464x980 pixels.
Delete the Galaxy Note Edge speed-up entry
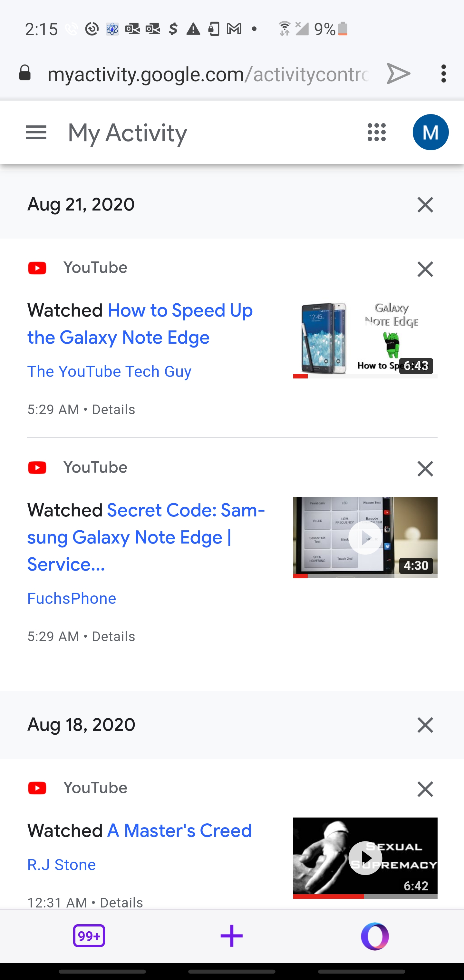tap(425, 269)
